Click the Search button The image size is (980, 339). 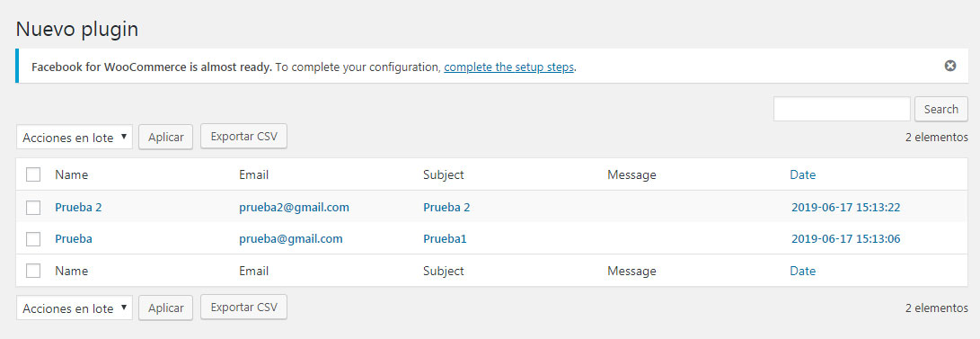(941, 109)
